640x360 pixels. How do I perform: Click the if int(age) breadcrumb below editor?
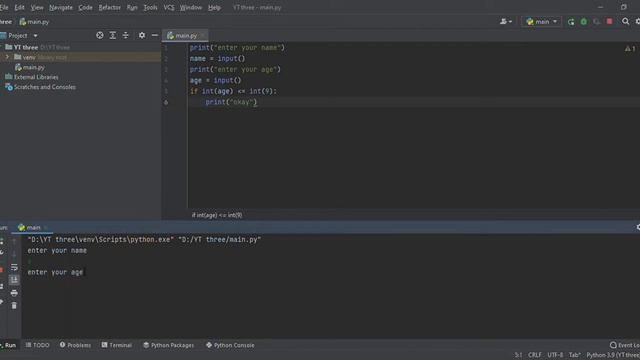tap(217, 215)
